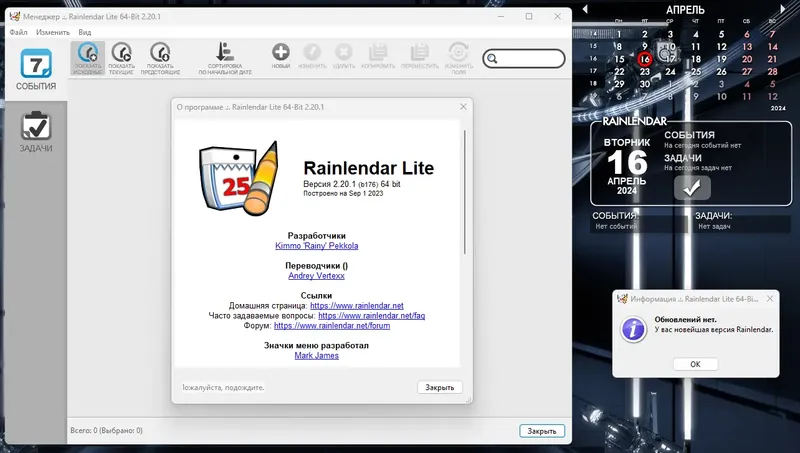Click the Переместить toolbar icon
800x453 pixels.
click(x=419, y=56)
